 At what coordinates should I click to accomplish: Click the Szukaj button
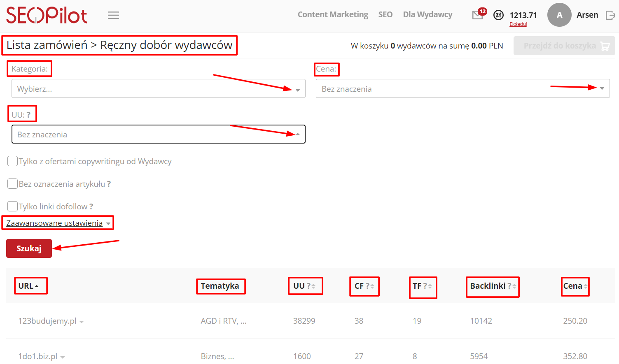[x=29, y=248]
